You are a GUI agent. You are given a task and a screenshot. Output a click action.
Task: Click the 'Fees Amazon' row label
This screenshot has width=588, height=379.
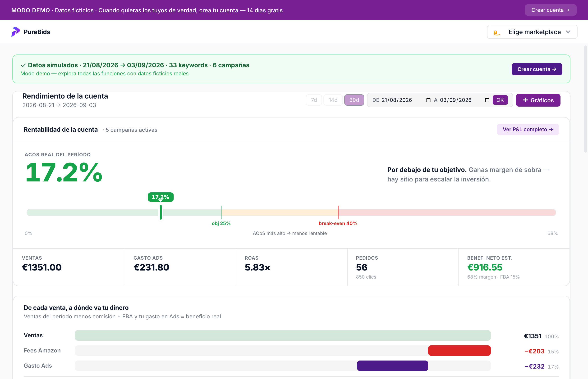tap(42, 350)
